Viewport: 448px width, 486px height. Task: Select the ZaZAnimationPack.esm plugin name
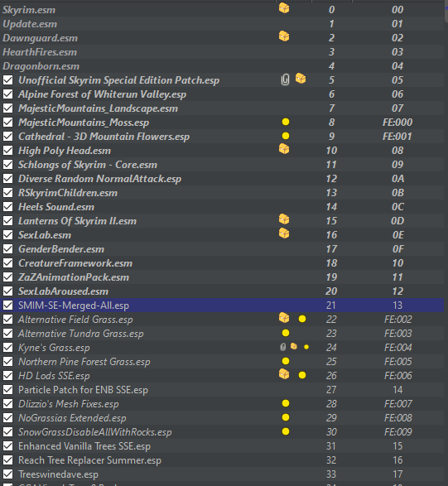[74, 277]
